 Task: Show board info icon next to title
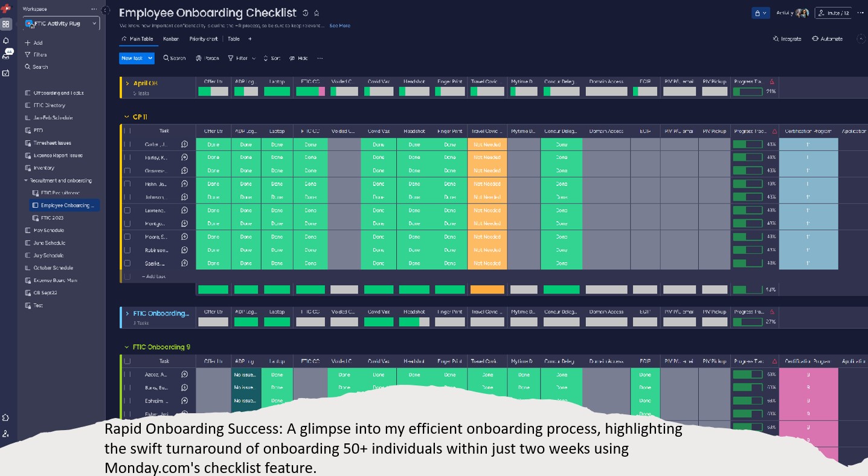[305, 13]
